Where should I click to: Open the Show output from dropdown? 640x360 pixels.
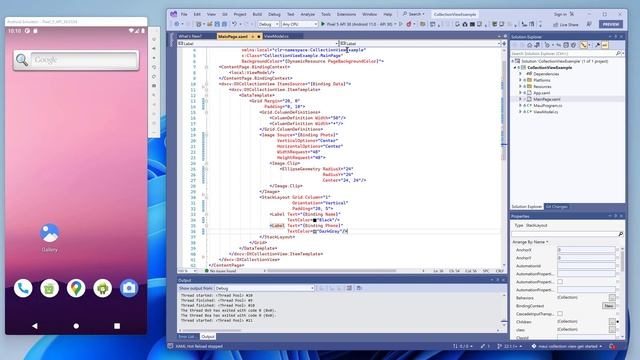[264, 288]
